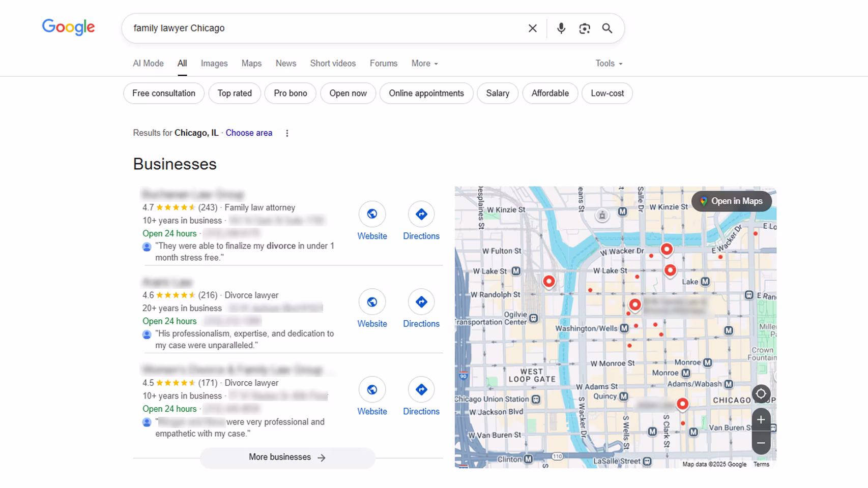
Task: Click More businesses button
Action: pyautogui.click(x=287, y=457)
